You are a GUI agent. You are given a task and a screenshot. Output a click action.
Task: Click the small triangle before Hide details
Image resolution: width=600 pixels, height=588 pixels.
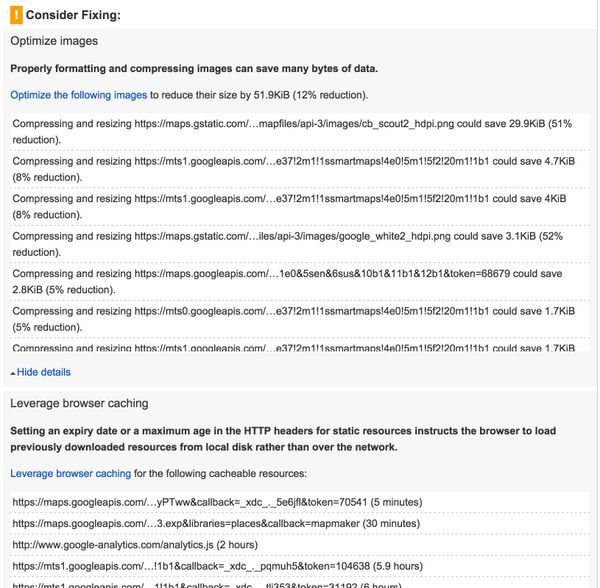tap(12, 373)
